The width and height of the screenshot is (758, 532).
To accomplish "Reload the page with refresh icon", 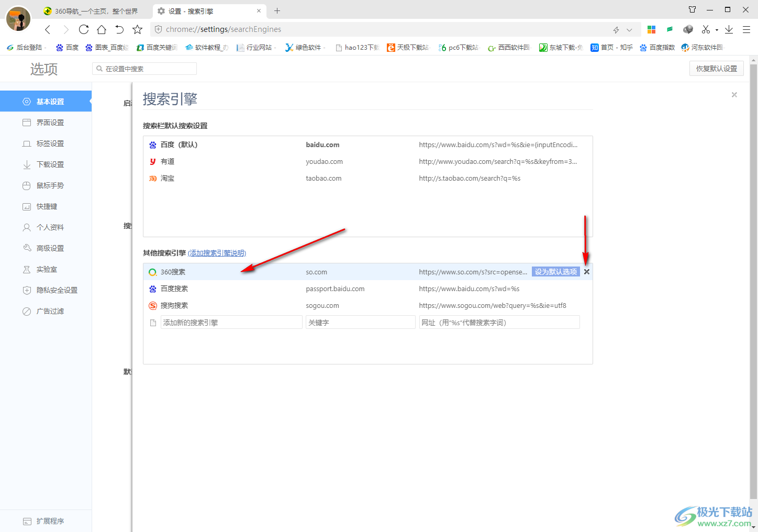I will (x=84, y=29).
